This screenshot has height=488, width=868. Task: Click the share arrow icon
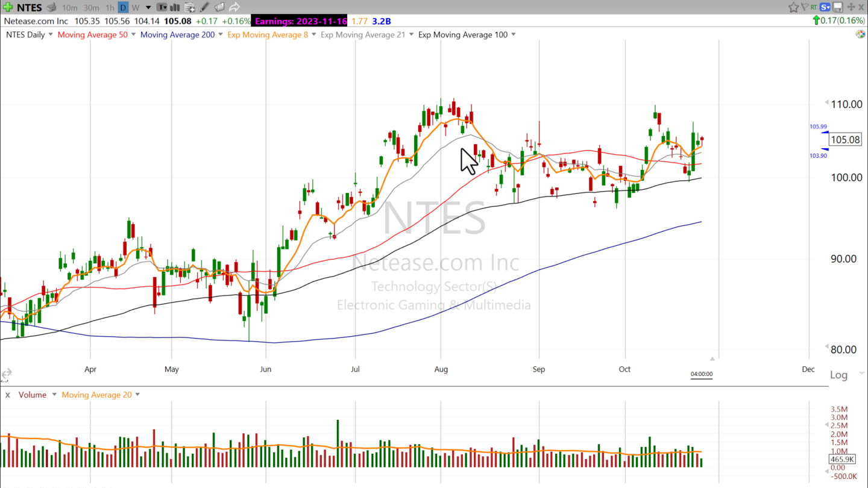pyautogui.click(x=234, y=7)
